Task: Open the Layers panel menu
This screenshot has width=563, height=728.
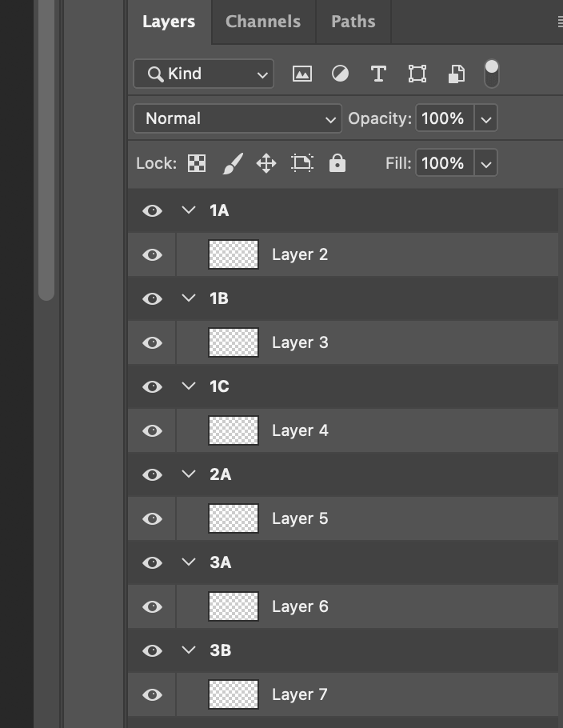Action: [559, 22]
